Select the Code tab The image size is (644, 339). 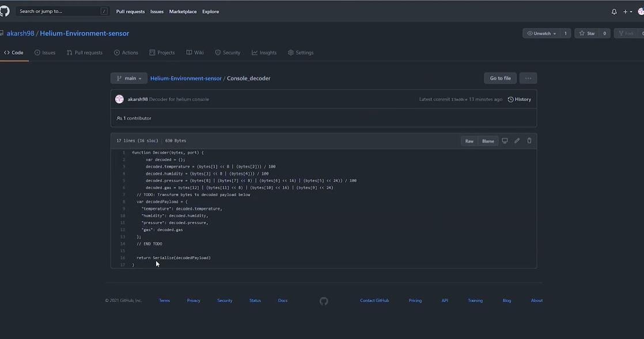click(14, 52)
